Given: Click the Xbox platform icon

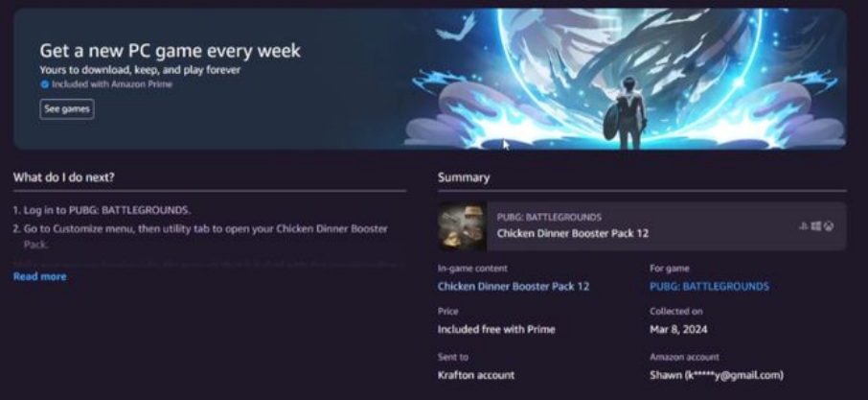Looking at the screenshot, I should (x=829, y=226).
